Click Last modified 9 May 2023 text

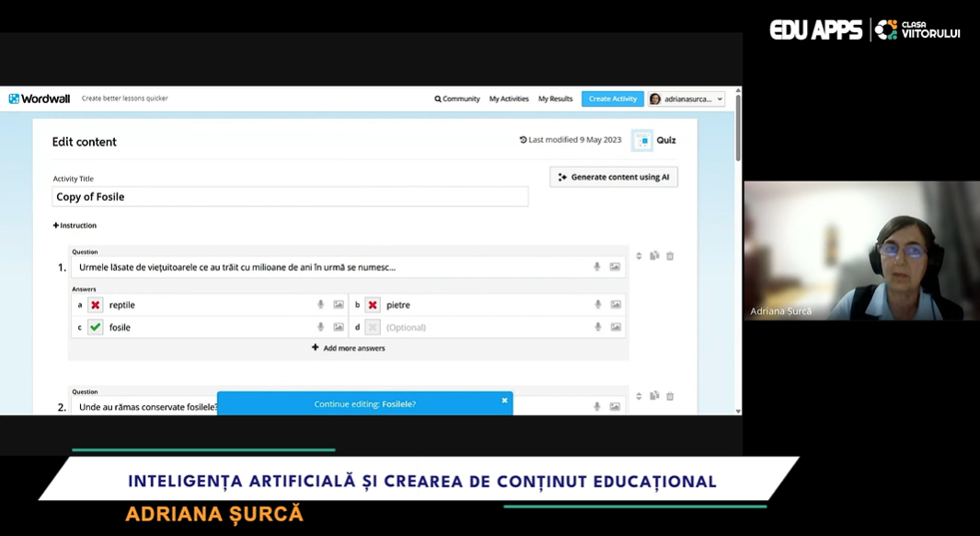[x=570, y=140]
